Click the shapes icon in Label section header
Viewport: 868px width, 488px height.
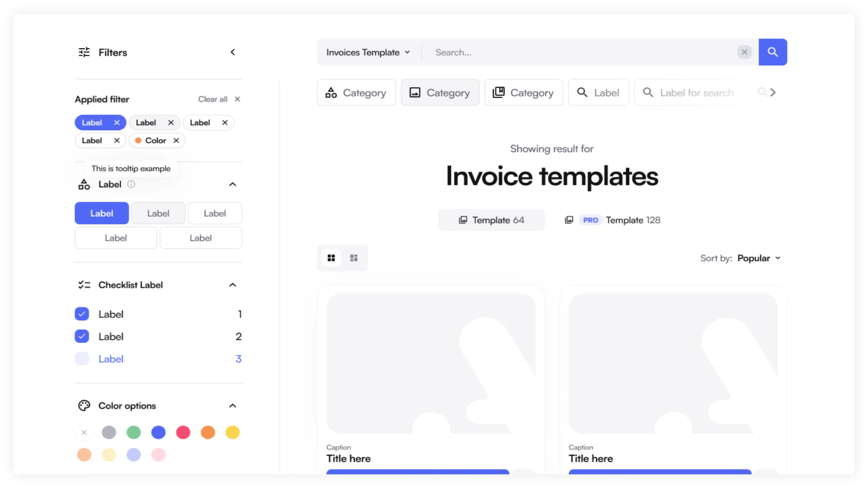pyautogui.click(x=84, y=184)
